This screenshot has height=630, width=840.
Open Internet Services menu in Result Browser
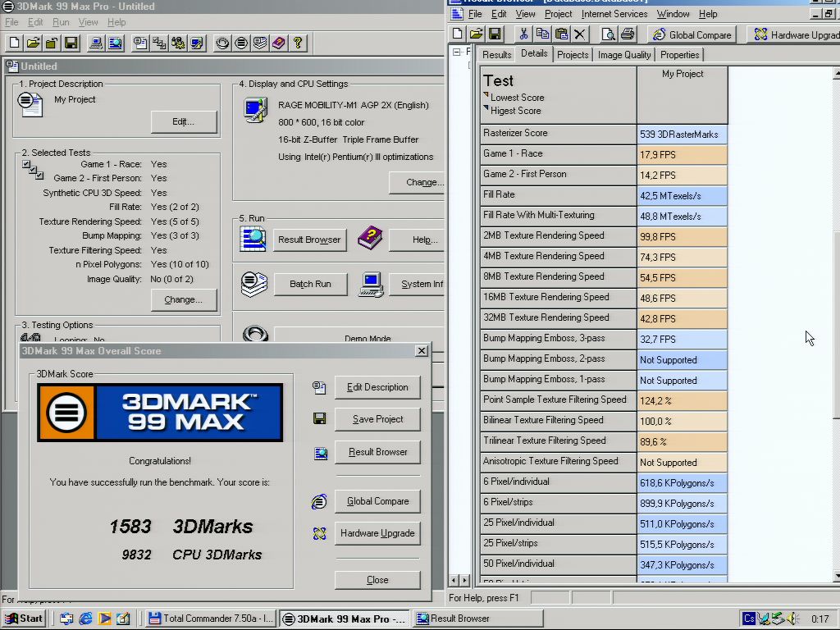click(x=614, y=15)
